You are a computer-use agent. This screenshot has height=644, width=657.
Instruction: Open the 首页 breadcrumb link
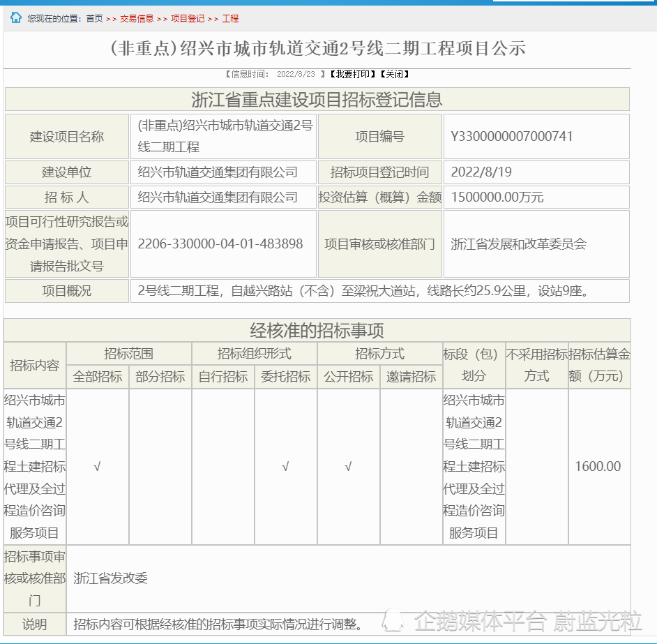(94, 18)
